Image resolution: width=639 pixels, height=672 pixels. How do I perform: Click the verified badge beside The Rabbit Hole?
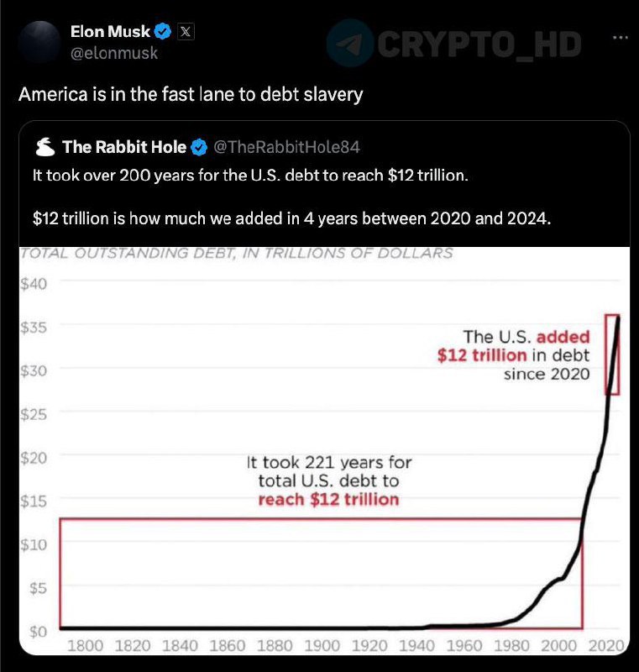[x=199, y=148]
